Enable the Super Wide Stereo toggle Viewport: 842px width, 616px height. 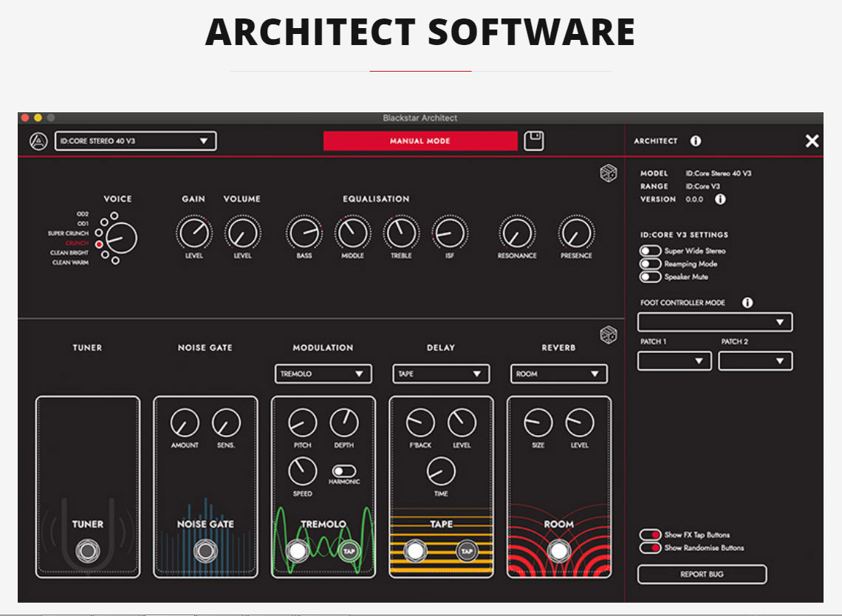[650, 251]
